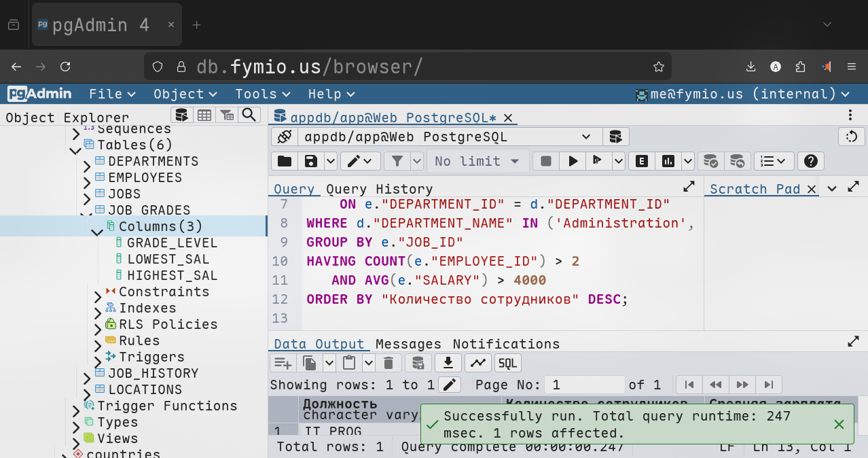Viewport: 868px width, 458px height.
Task: Toggle the connection status icon
Action: coord(284,137)
